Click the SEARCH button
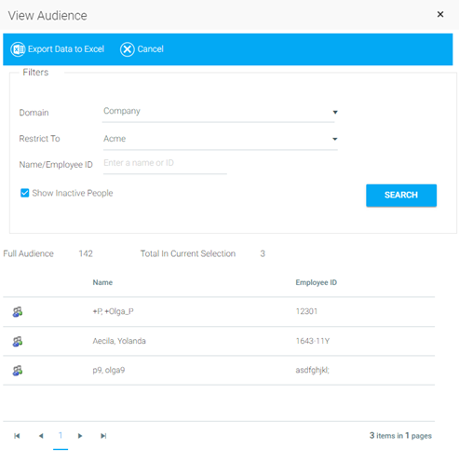The image size is (459, 476). pyautogui.click(x=401, y=196)
